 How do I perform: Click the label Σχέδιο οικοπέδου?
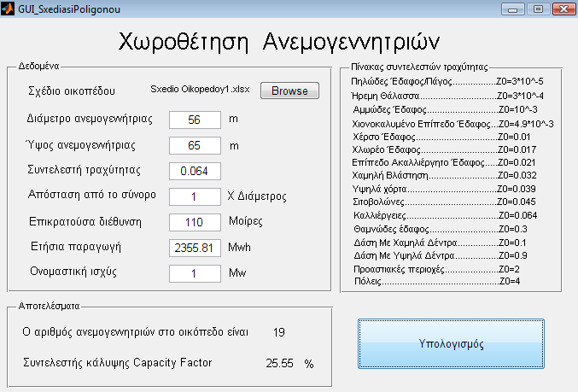(72, 91)
